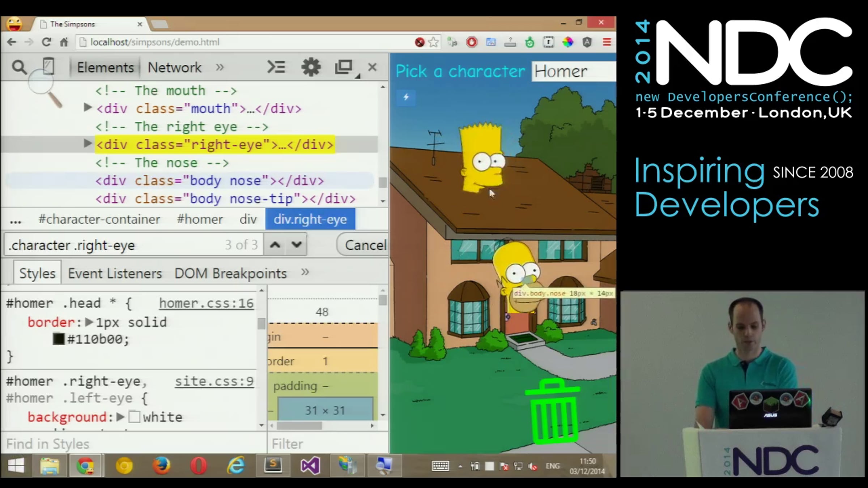Show hidden breadcrumbs via the ellipsis

click(15, 220)
